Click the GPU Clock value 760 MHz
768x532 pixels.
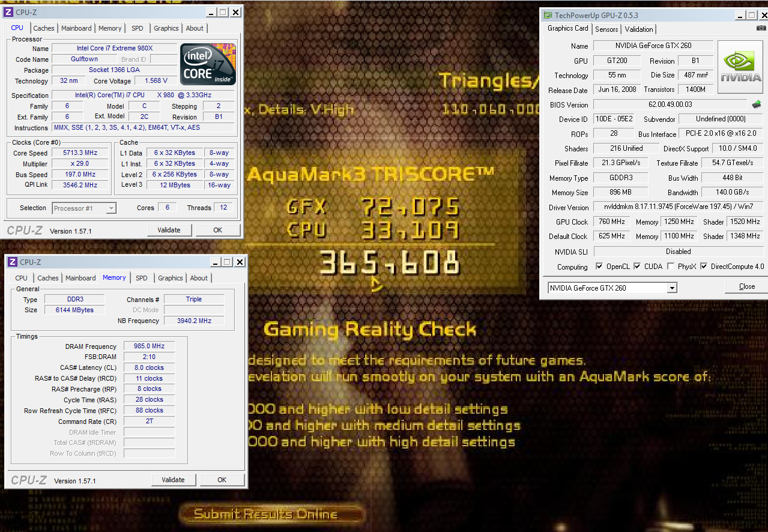pos(612,222)
